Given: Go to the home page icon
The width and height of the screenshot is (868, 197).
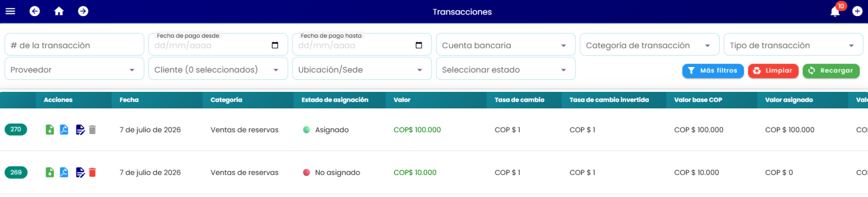Looking at the screenshot, I should [x=59, y=11].
